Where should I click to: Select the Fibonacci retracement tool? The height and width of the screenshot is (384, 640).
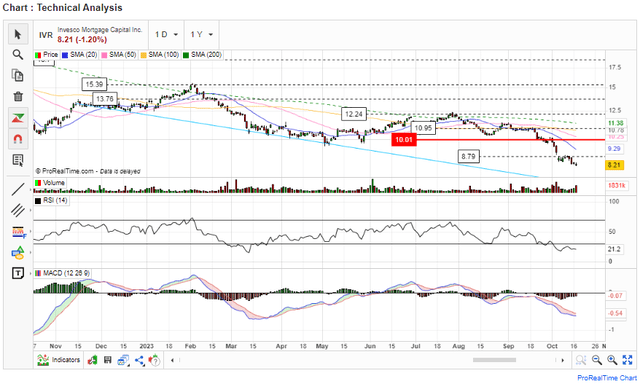click(x=18, y=232)
